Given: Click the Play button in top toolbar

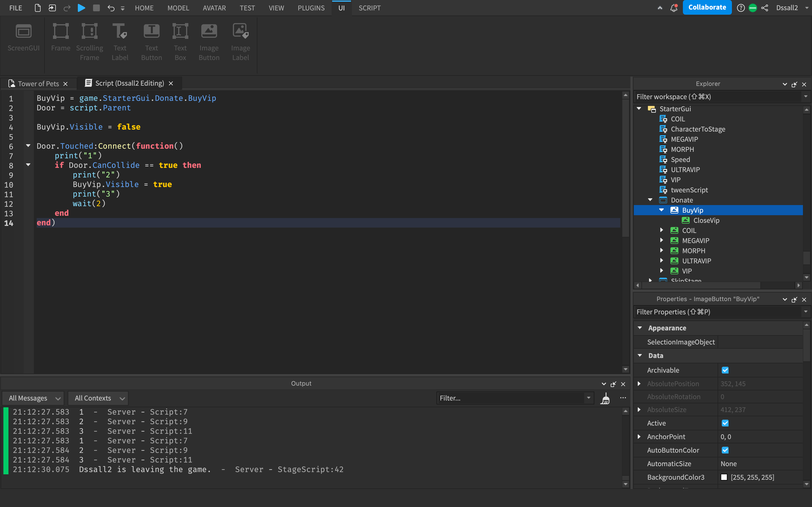Looking at the screenshot, I should (x=81, y=8).
